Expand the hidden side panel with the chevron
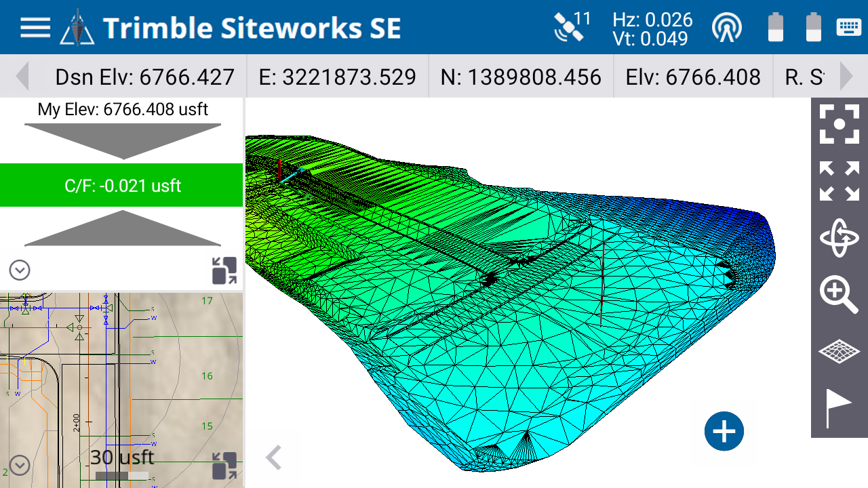This screenshot has width=868, height=488. [x=273, y=457]
